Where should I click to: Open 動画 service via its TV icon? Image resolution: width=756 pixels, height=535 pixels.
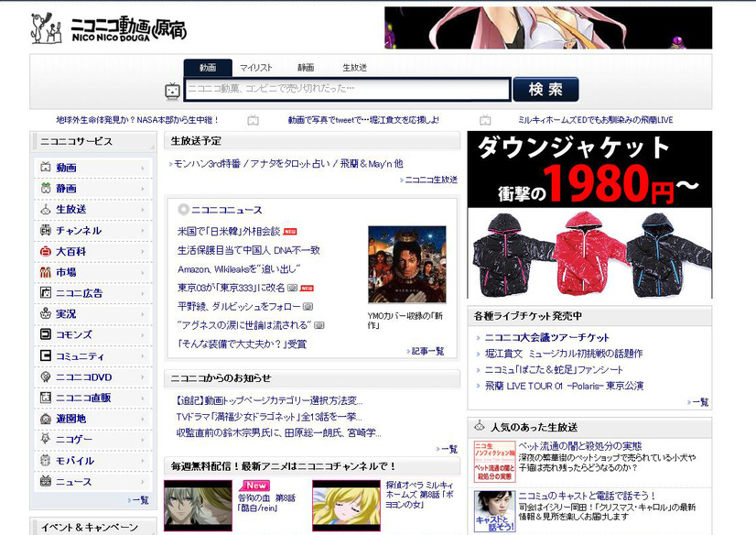click(x=46, y=168)
